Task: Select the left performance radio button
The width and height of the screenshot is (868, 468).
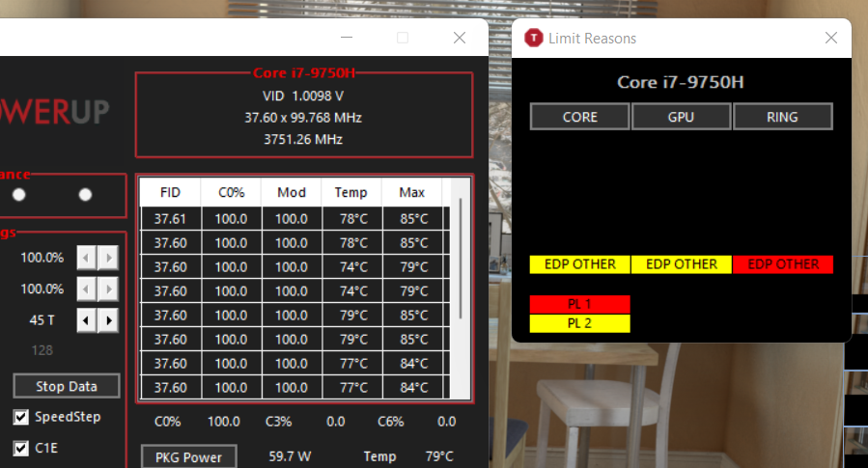Action: (x=18, y=195)
